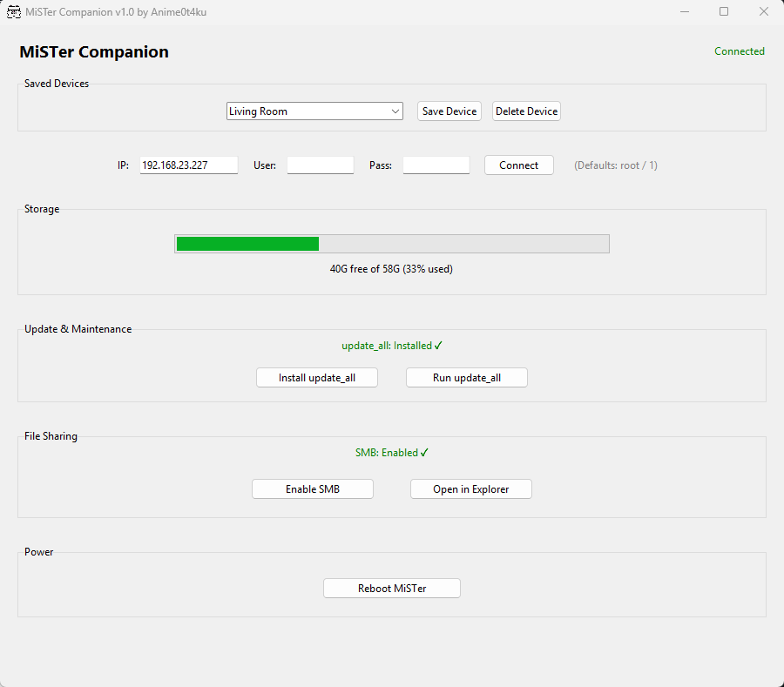The height and width of the screenshot is (687, 784).
Task: Click into the User text field
Action: tap(320, 165)
